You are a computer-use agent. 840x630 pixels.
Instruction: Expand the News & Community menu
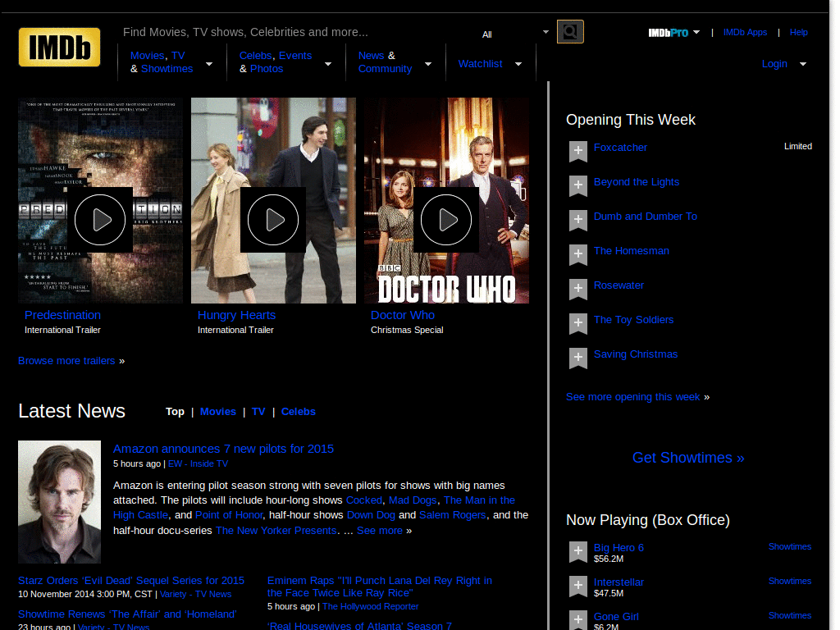[428, 64]
